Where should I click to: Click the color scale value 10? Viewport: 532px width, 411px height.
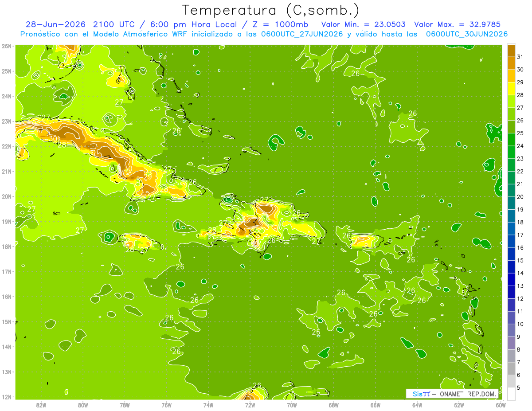(520, 324)
